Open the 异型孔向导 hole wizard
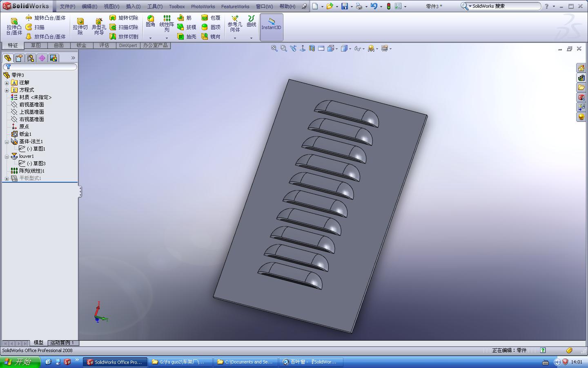 pos(99,27)
